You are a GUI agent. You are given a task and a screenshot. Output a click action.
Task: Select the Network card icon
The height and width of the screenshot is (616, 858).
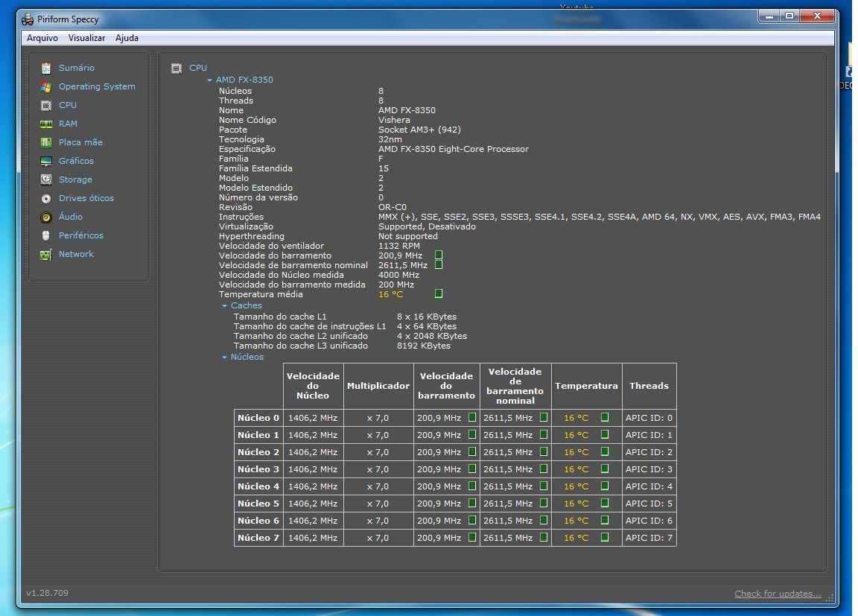click(x=46, y=255)
